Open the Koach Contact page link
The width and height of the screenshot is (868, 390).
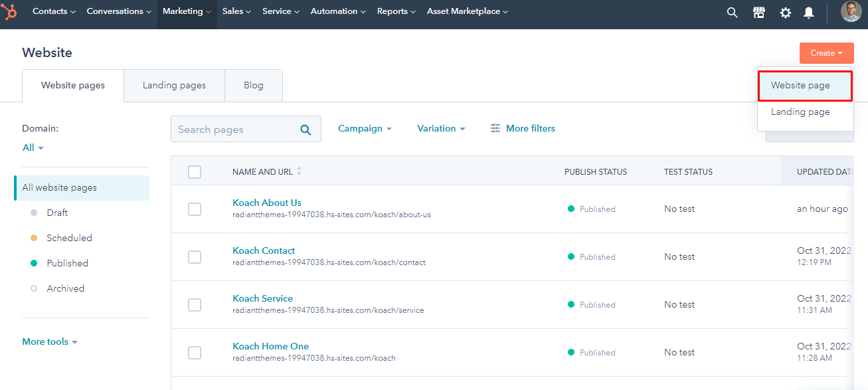[x=264, y=250]
